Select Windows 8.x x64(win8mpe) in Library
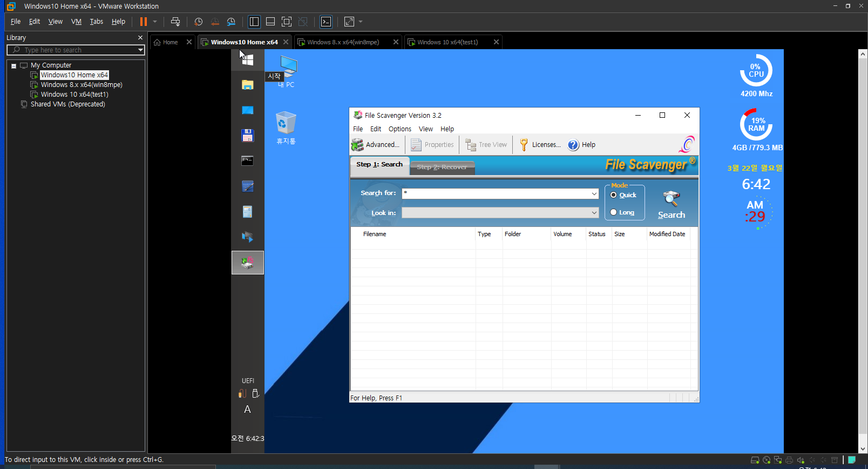 82,85
